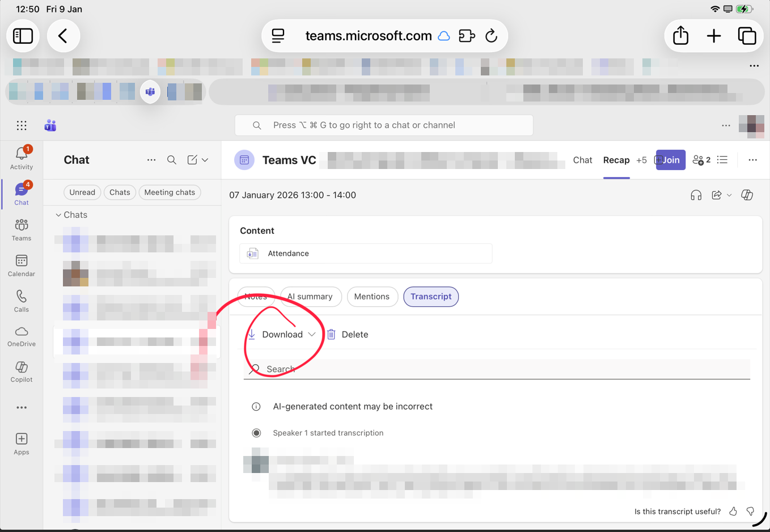The height and width of the screenshot is (532, 770).
Task: Open the extensions icon in address bar
Action: (x=467, y=36)
